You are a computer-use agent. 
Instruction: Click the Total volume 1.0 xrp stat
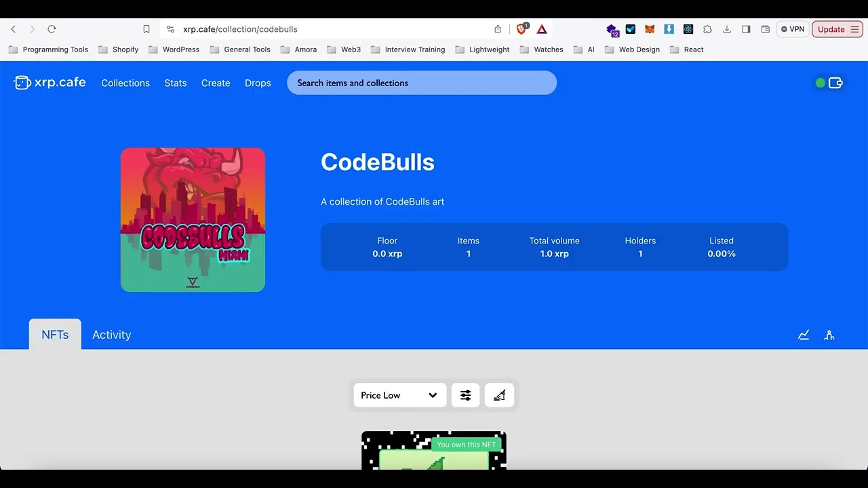click(555, 247)
